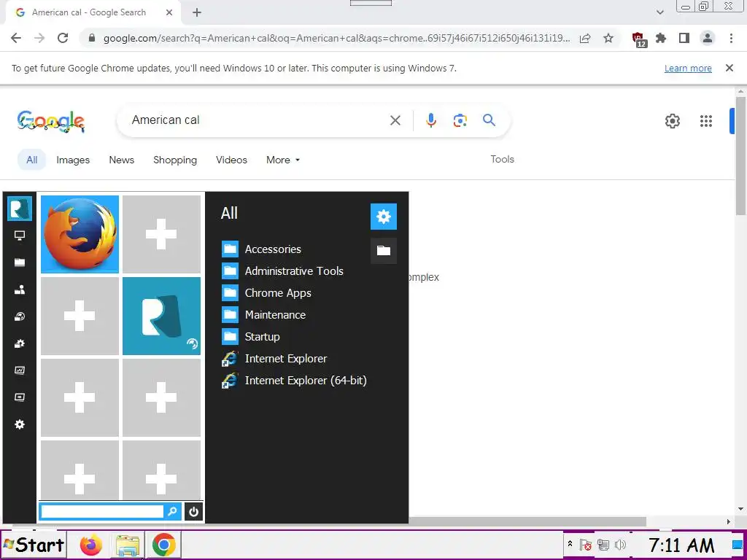This screenshot has height=560, width=747.
Task: Open the folder icon in the menu sidebar
Action: point(20,262)
